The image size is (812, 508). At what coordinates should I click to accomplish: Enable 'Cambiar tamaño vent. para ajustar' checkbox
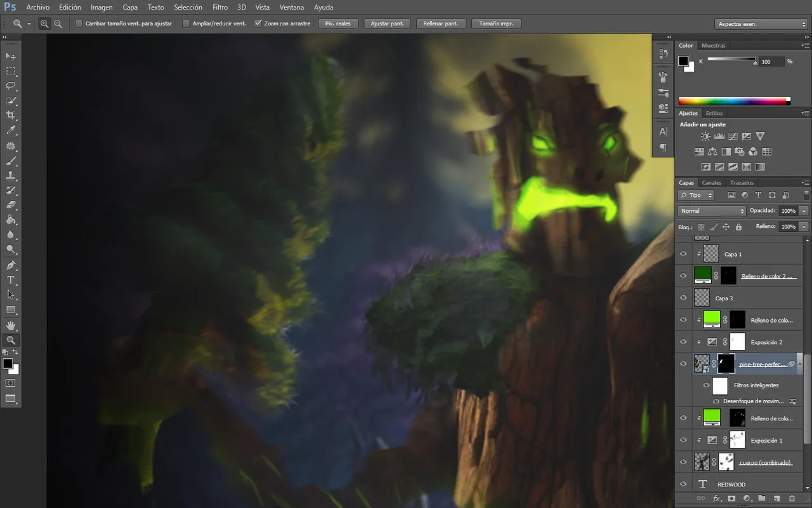point(79,23)
